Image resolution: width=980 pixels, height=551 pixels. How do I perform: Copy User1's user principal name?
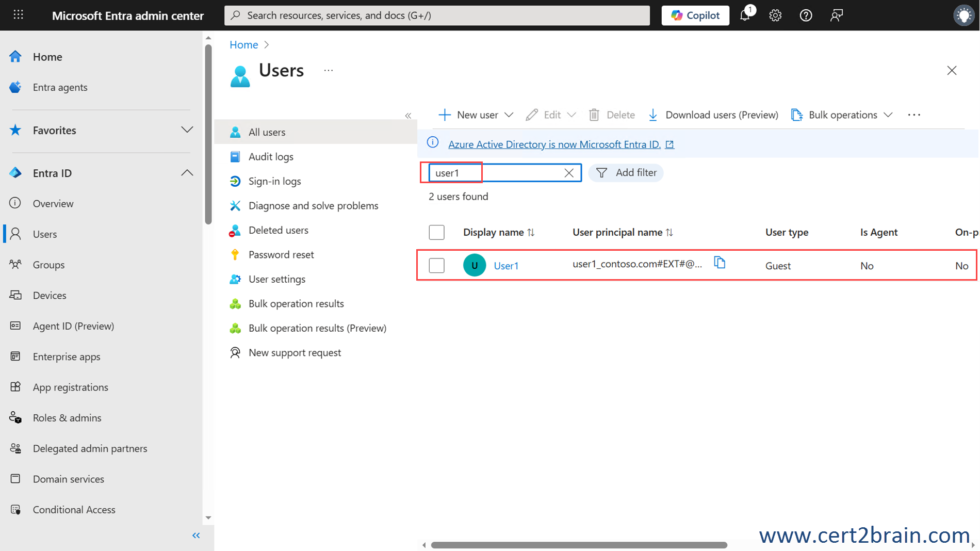720,263
